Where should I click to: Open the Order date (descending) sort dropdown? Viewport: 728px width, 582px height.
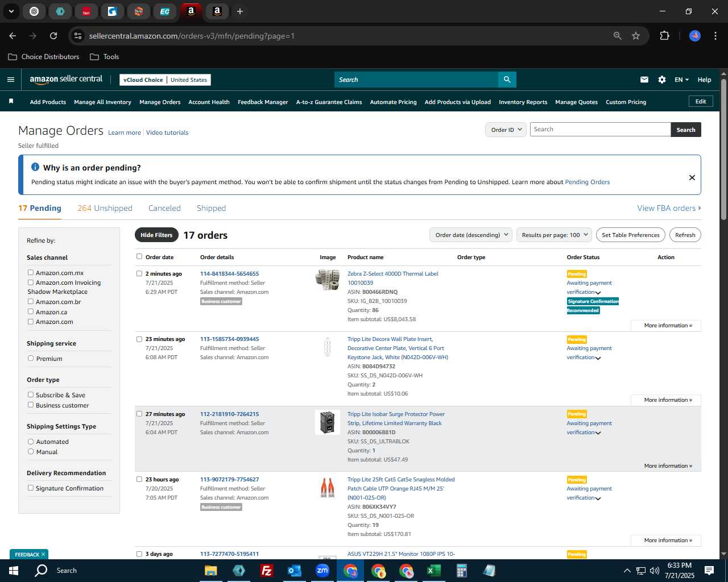point(471,235)
